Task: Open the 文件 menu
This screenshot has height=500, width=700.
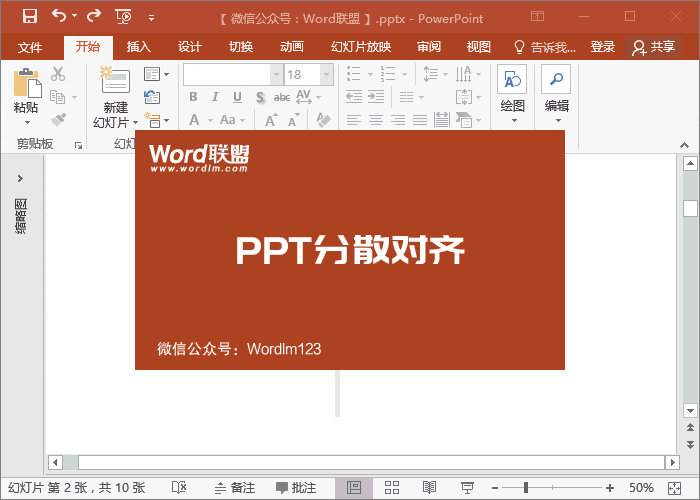Action: 30,47
